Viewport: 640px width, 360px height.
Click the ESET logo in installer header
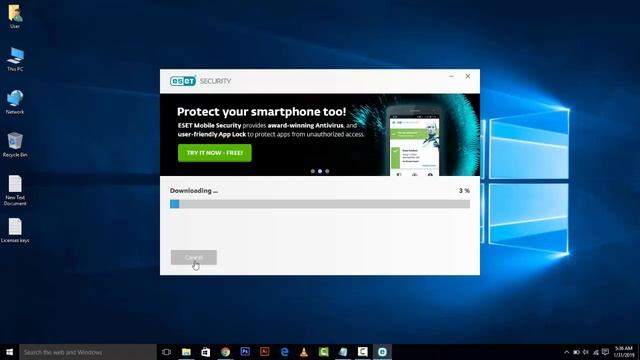[x=183, y=81]
